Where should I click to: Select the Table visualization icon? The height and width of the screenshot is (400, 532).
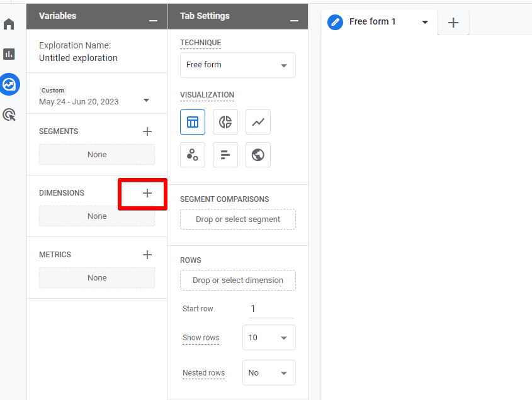pyautogui.click(x=193, y=122)
